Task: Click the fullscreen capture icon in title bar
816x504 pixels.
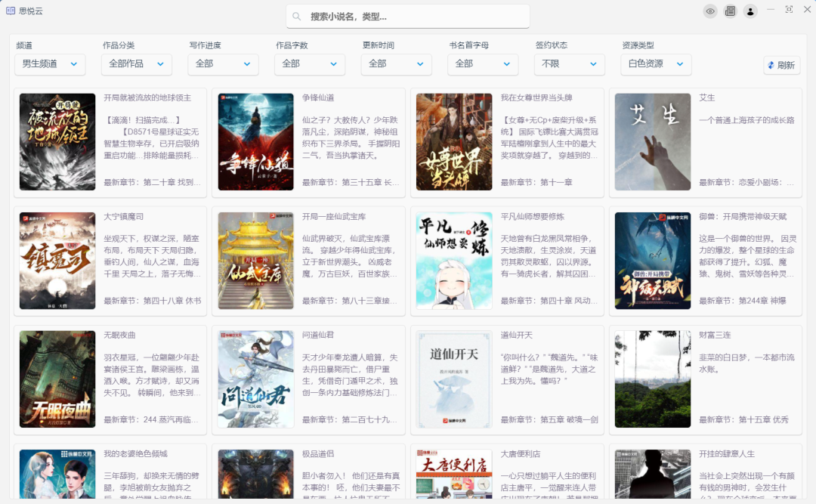Action: coord(789,9)
